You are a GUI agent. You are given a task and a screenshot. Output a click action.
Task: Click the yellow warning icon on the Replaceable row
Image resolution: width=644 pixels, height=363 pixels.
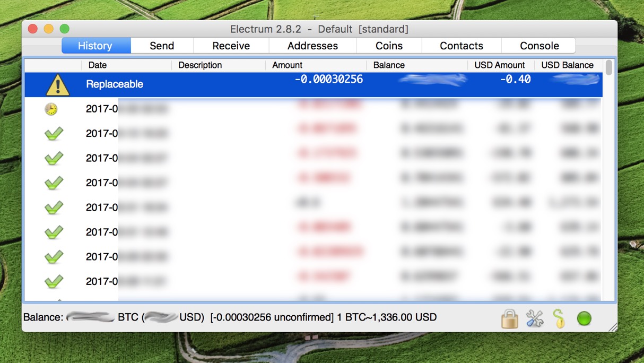click(57, 85)
